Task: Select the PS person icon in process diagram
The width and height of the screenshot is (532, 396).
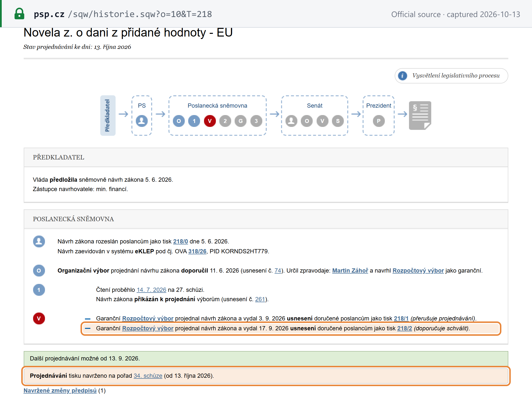Action: (x=142, y=121)
